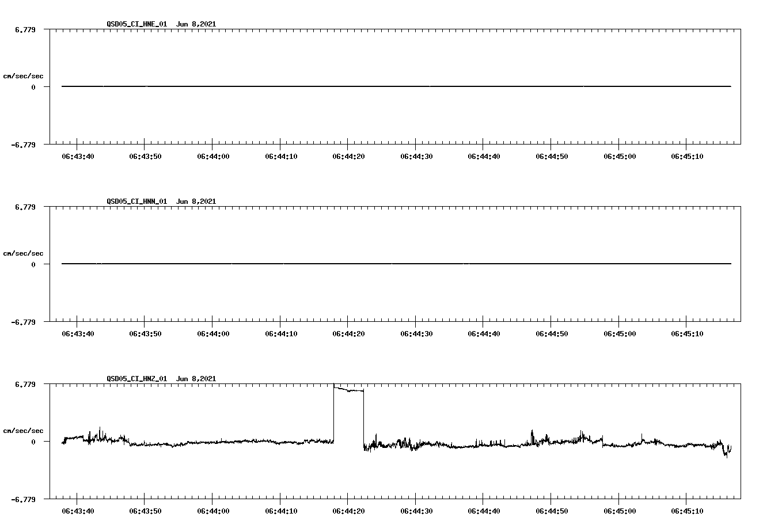Select the HNN plot's 6.779 upper axis value
782x532 pixels.
25,207
